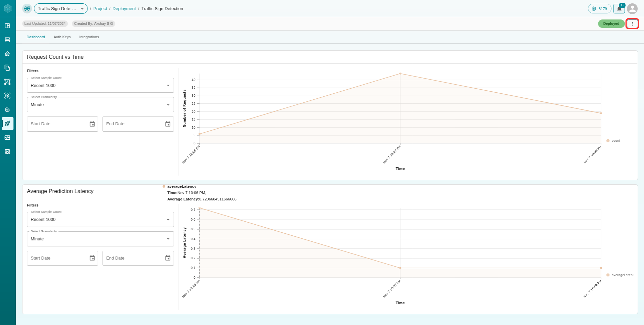Focus Request Count Start Date field
The image size is (644, 325).
click(x=62, y=124)
